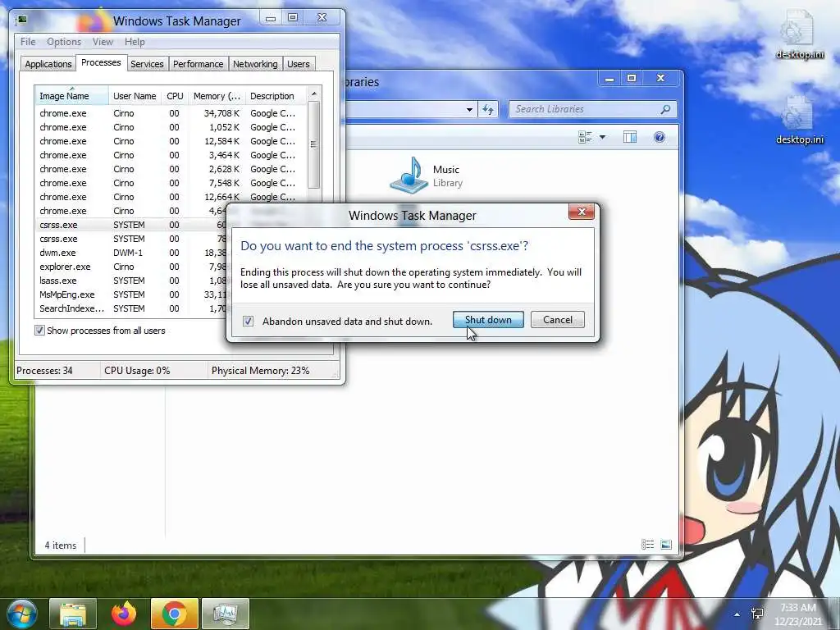Select the SearchIndexer process row
The width and height of the screenshot is (840, 630).
pyautogui.click(x=131, y=308)
